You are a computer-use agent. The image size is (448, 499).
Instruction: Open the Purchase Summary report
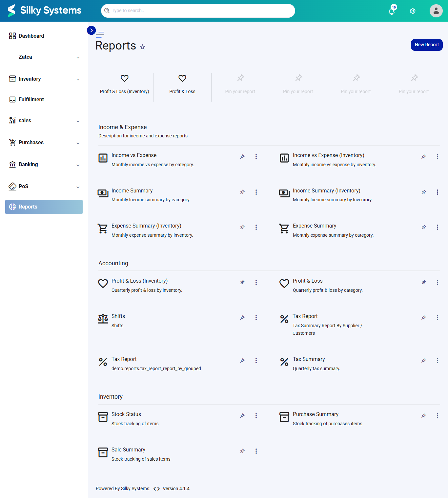316,414
